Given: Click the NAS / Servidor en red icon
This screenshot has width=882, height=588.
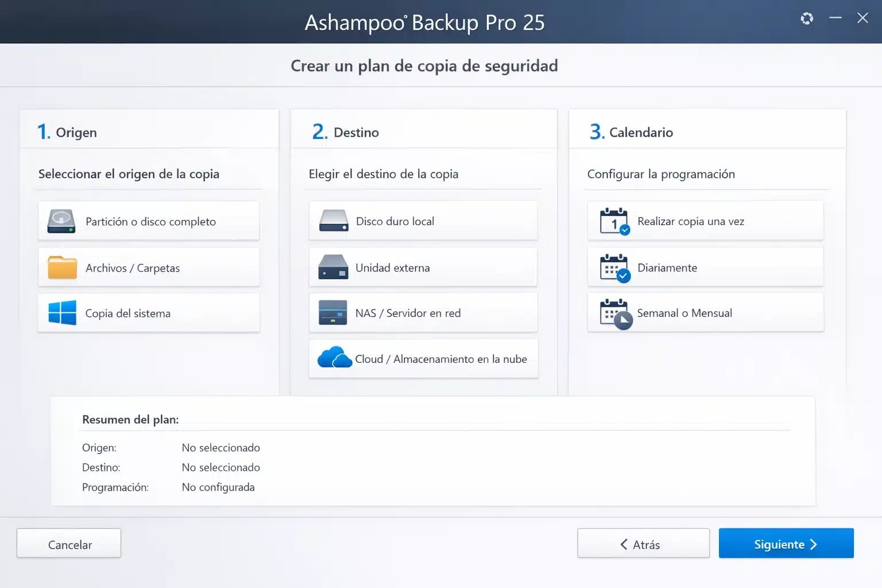Looking at the screenshot, I should point(333,312).
